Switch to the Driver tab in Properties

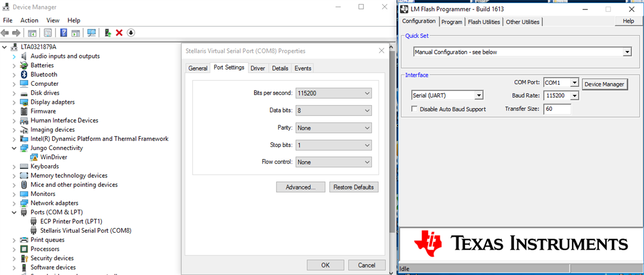[x=258, y=68]
